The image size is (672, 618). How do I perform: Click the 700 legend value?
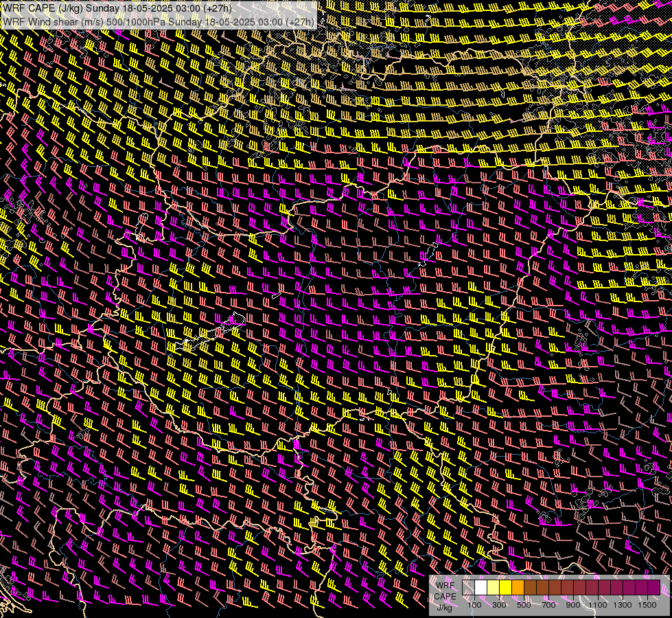[548, 605]
